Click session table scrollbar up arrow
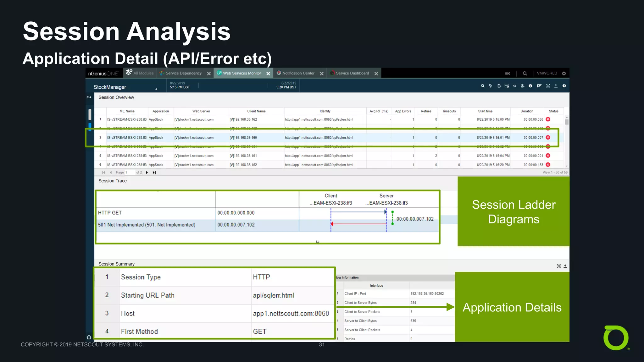 click(567, 118)
